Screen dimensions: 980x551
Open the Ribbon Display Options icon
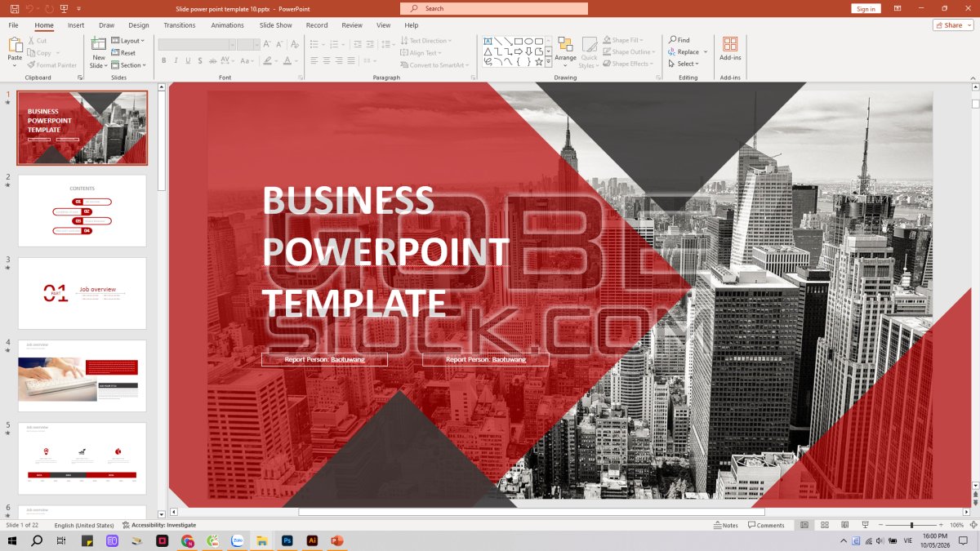click(898, 8)
